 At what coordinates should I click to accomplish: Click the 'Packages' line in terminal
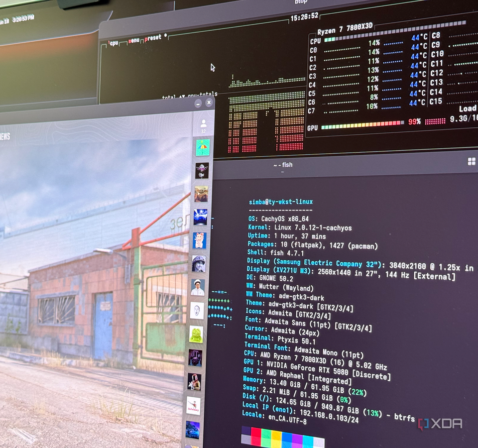tap(313, 245)
